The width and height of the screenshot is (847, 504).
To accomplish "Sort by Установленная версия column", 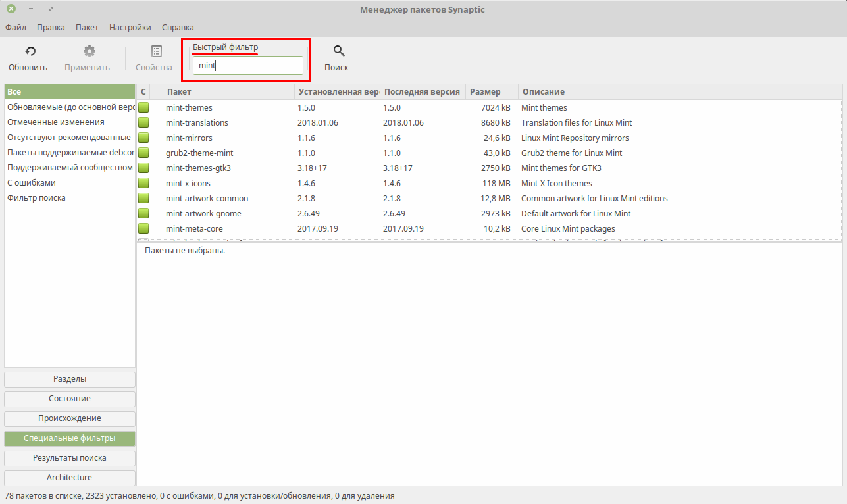I will click(x=338, y=92).
